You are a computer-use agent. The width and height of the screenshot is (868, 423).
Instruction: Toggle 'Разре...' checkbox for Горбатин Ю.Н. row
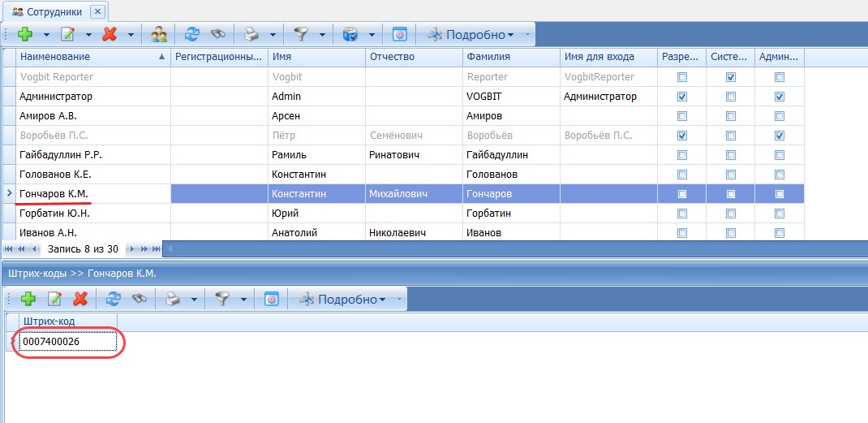(x=682, y=214)
